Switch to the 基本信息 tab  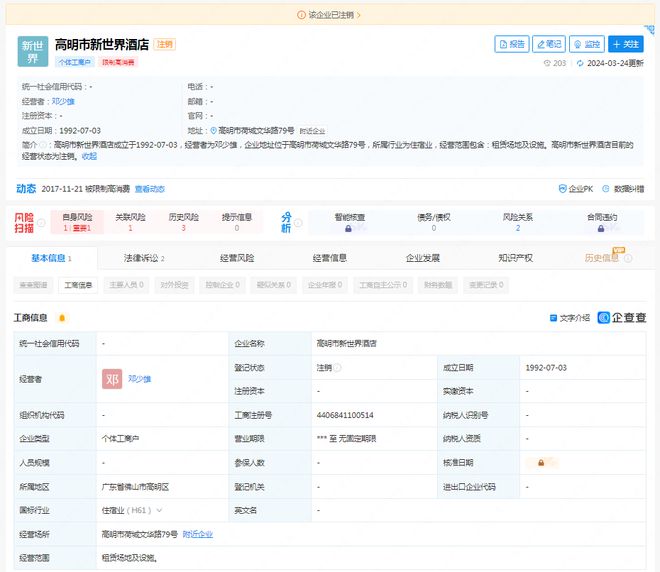[51, 258]
